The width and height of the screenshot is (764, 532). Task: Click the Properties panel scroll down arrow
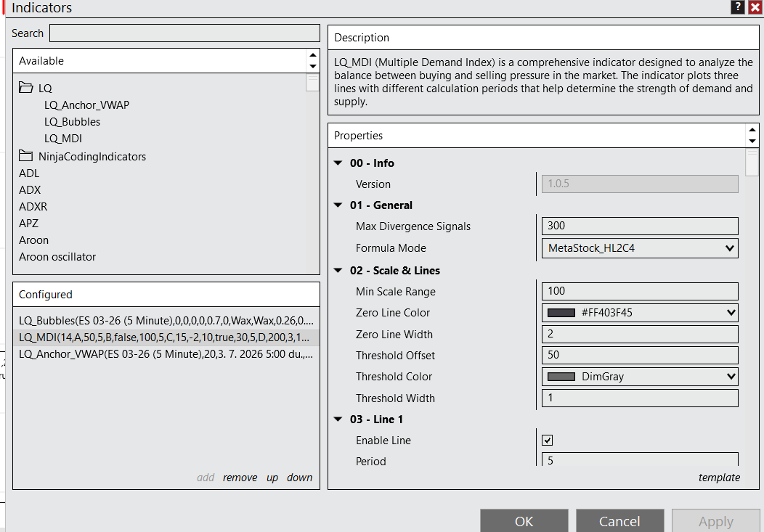pos(752,140)
